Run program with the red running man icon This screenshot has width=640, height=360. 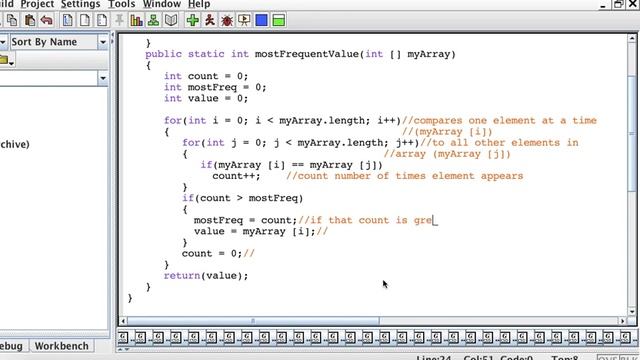[x=210, y=20]
